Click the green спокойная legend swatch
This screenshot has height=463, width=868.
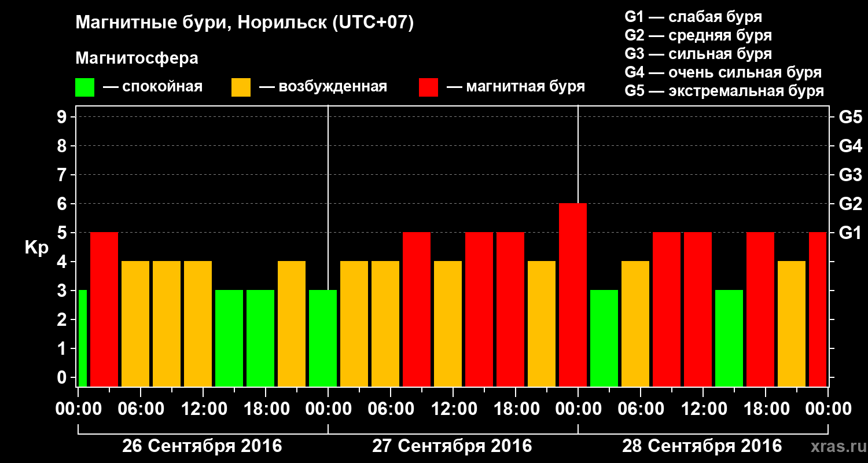[x=84, y=87]
